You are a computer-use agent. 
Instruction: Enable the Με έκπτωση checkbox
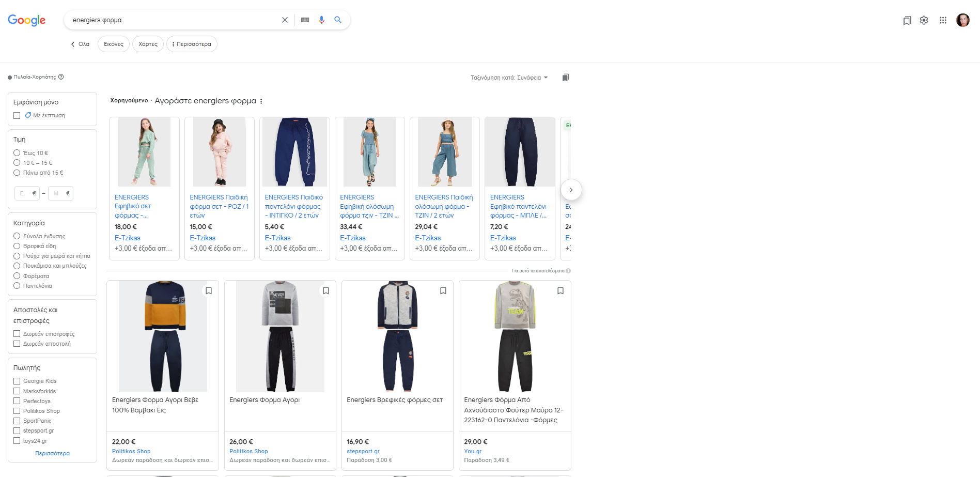point(17,116)
